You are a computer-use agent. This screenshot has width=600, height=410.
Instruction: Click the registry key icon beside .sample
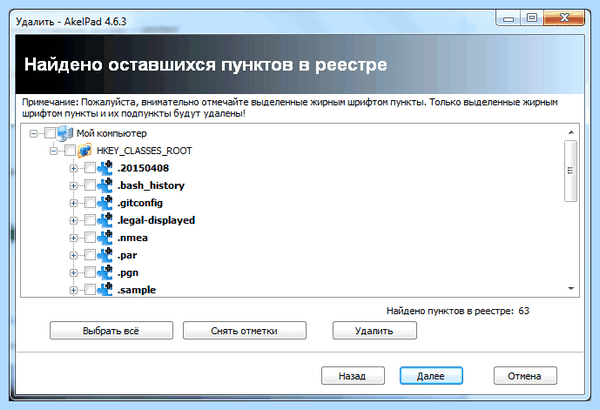pyautogui.click(x=105, y=289)
